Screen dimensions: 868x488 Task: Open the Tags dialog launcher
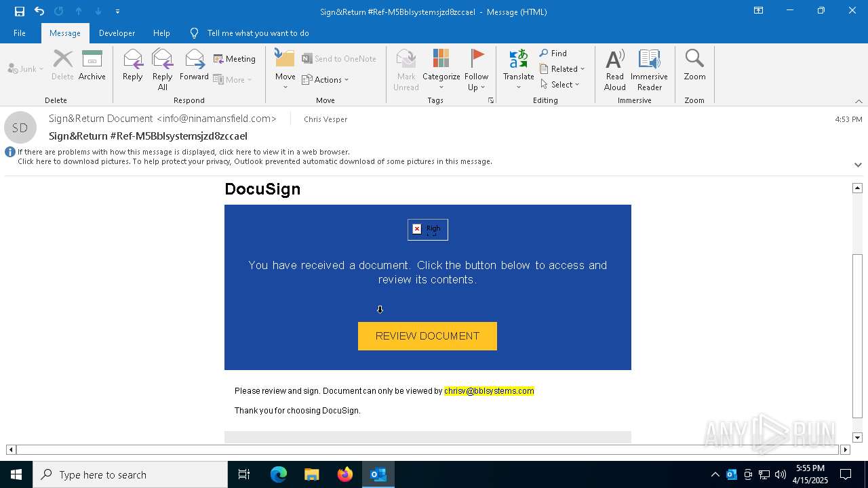(x=491, y=100)
